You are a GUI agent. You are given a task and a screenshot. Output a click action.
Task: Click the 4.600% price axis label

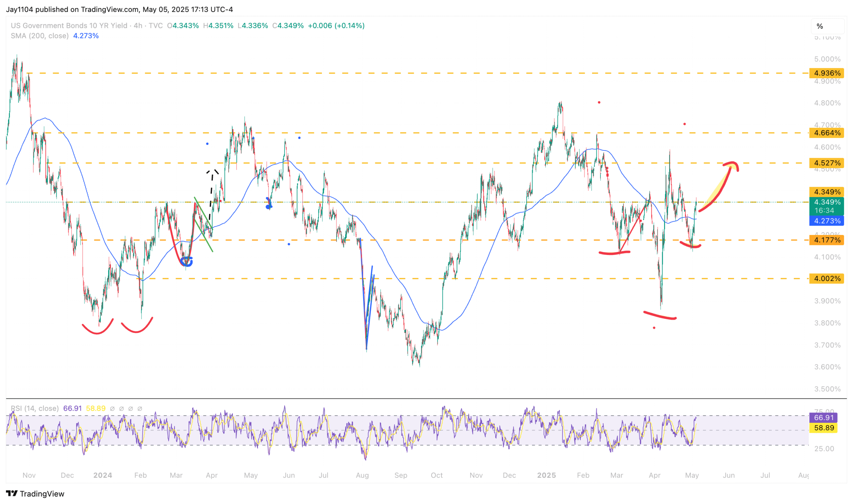827,147
